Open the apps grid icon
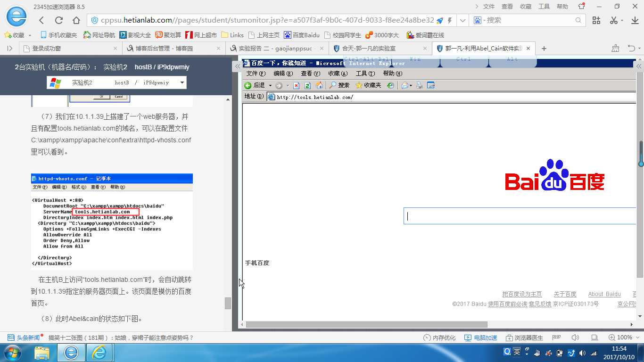Screen dimensions: 644x362 click(596, 20)
